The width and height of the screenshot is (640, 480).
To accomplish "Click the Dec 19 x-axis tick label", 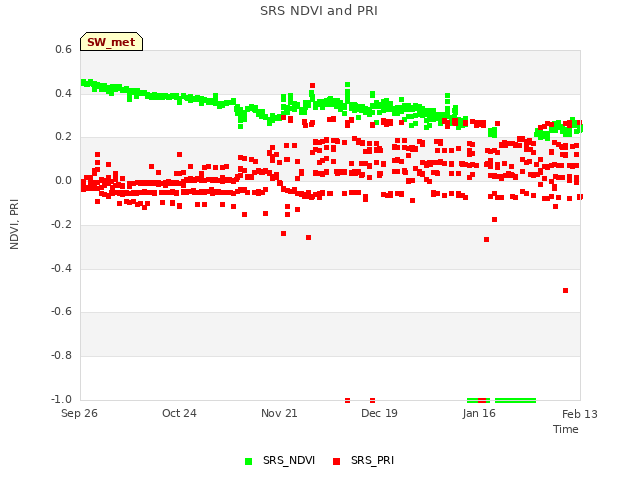I will tap(379, 413).
